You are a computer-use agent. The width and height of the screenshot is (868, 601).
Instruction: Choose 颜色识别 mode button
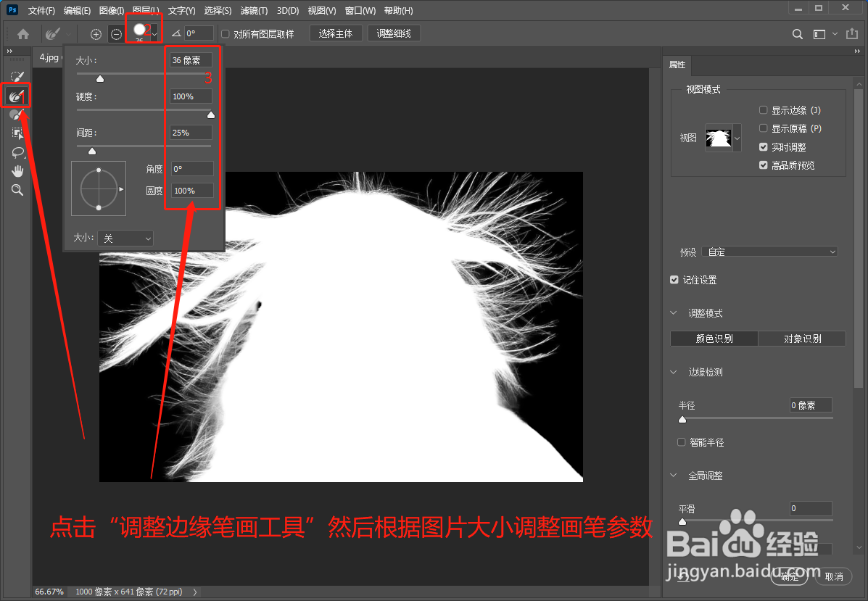[x=714, y=338]
